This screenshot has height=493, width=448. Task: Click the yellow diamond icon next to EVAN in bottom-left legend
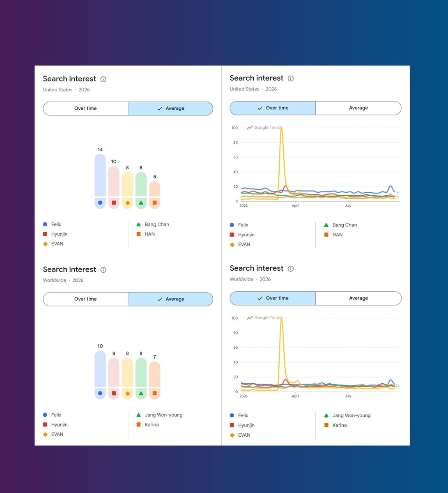click(x=45, y=435)
